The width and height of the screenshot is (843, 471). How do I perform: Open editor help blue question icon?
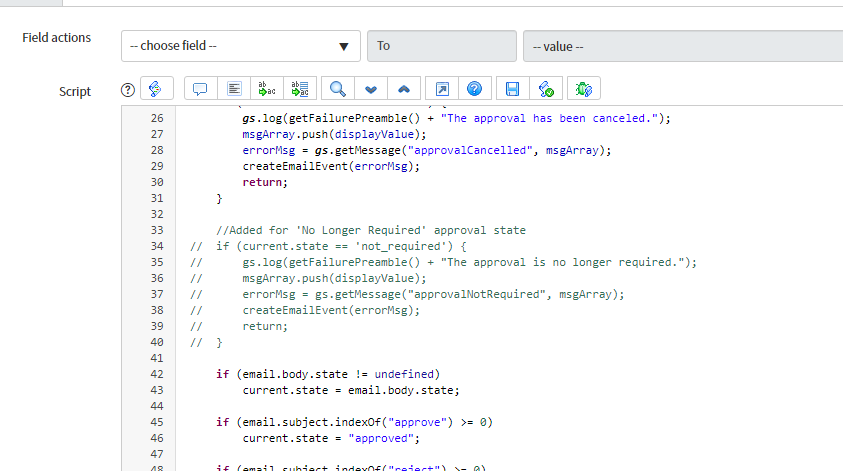click(475, 89)
